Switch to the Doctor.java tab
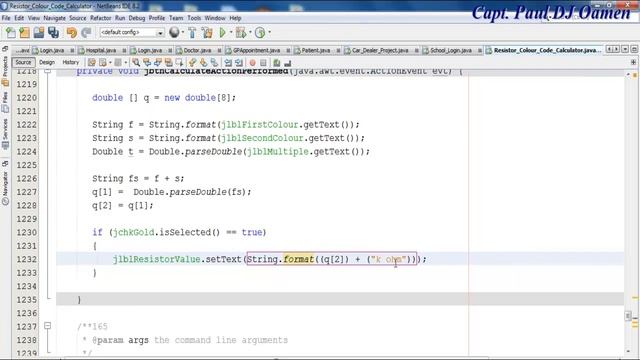 point(197,50)
